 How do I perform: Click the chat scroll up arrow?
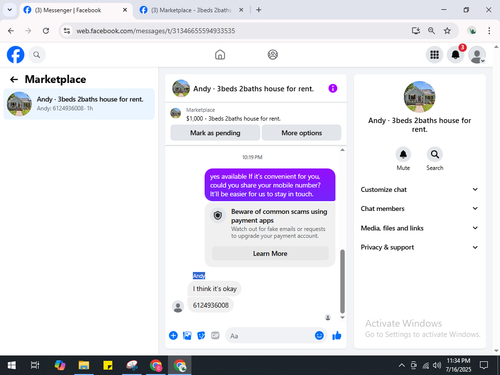[342, 150]
